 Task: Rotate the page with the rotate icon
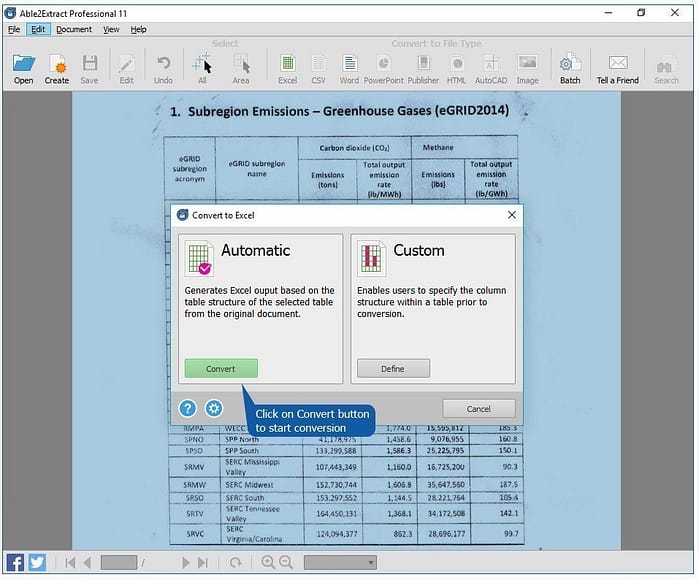click(235, 563)
